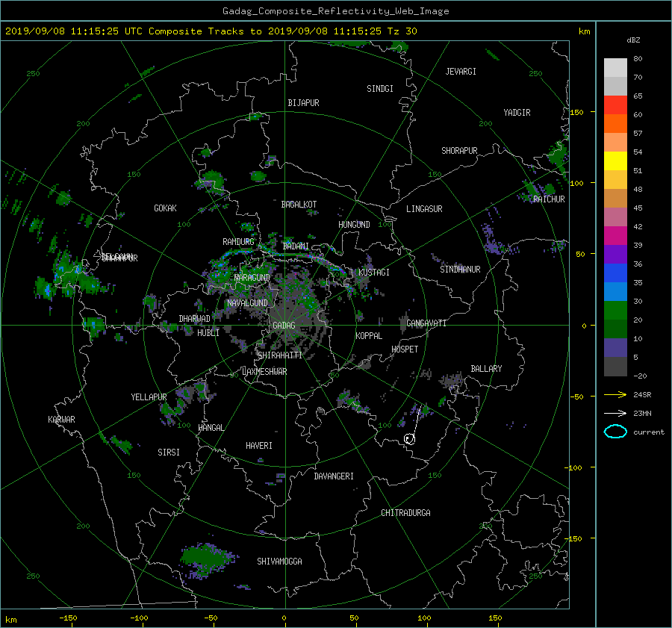Click the DAVANGERI city label

click(334, 476)
